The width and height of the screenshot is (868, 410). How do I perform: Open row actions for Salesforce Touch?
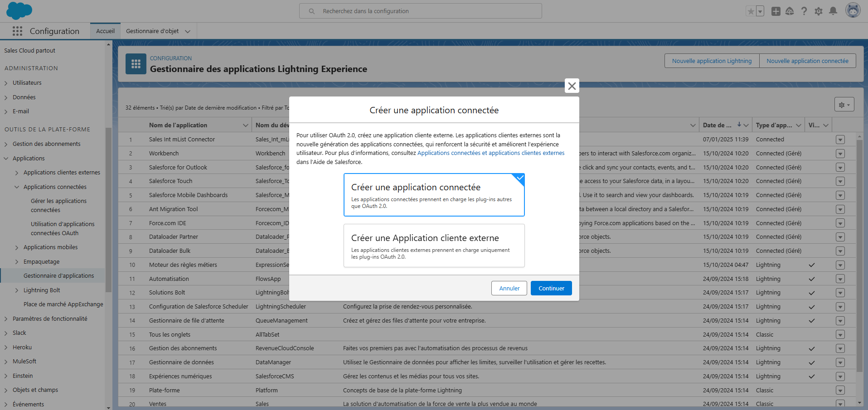pos(840,181)
